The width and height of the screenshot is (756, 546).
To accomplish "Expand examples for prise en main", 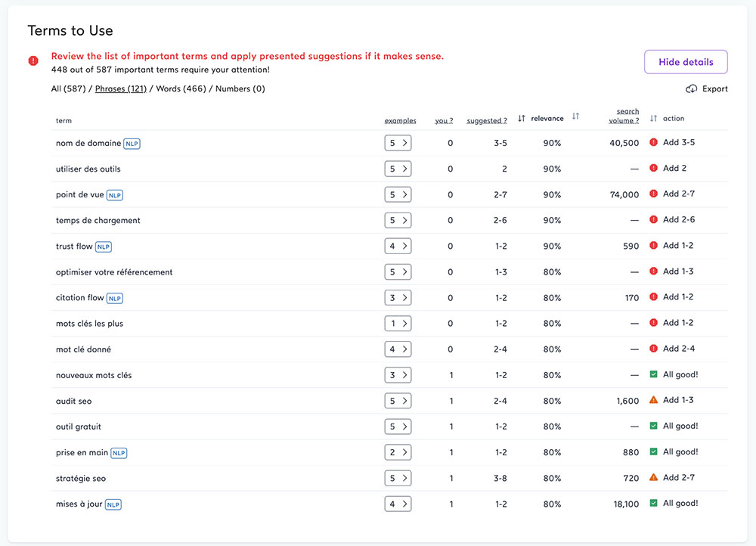I will (x=398, y=452).
